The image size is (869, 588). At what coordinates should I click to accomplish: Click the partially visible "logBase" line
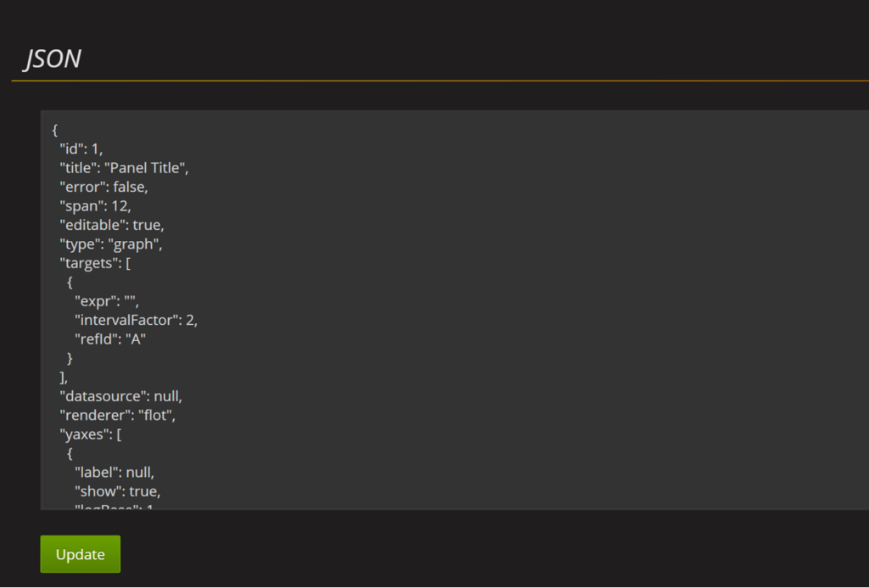click(114, 507)
